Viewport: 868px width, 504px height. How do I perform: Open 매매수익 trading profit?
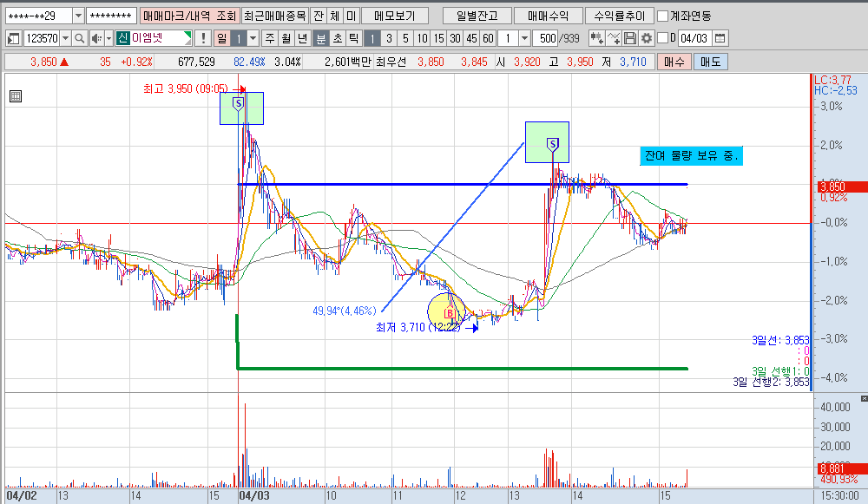(x=548, y=16)
